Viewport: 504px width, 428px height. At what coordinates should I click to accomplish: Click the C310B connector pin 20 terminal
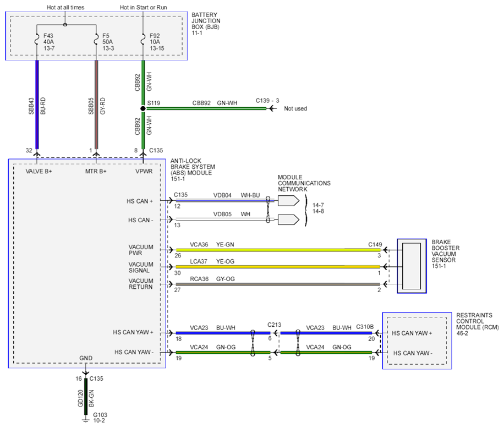[x=377, y=333]
